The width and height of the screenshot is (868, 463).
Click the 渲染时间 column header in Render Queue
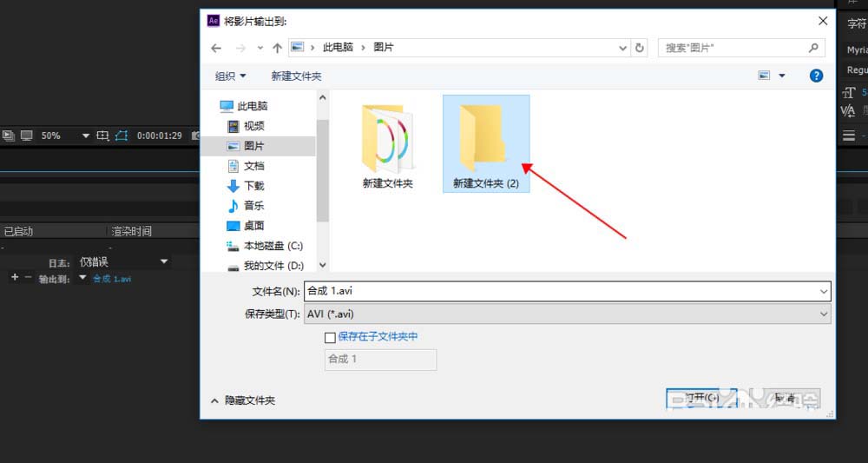click(x=132, y=231)
